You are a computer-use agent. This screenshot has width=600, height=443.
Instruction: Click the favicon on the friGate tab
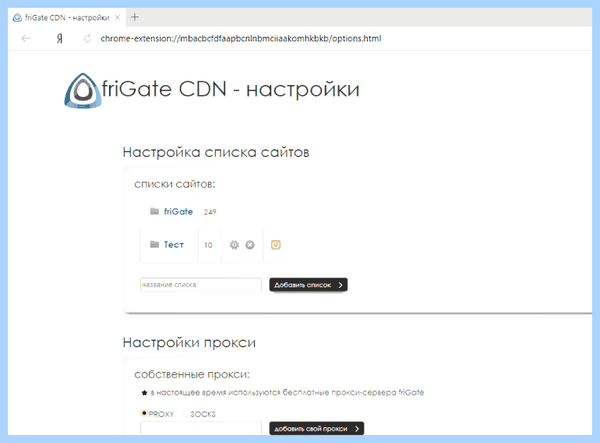(17, 18)
